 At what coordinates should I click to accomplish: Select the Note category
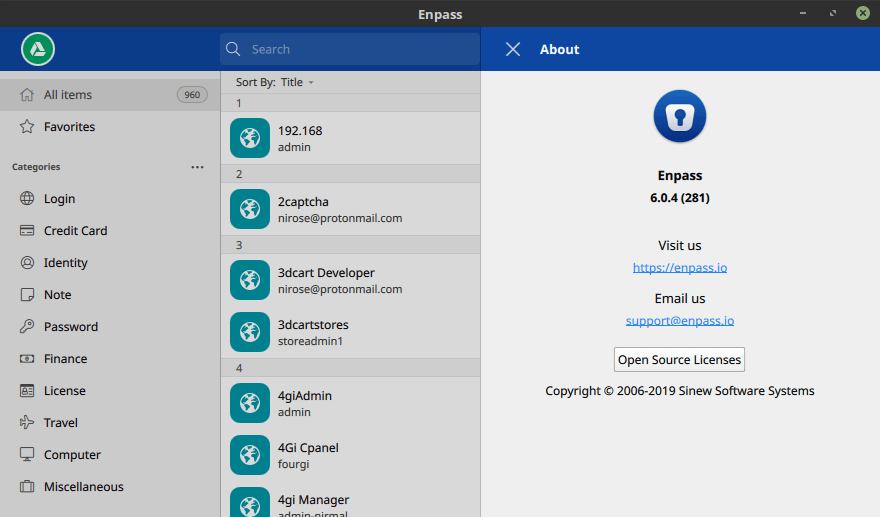(x=110, y=294)
